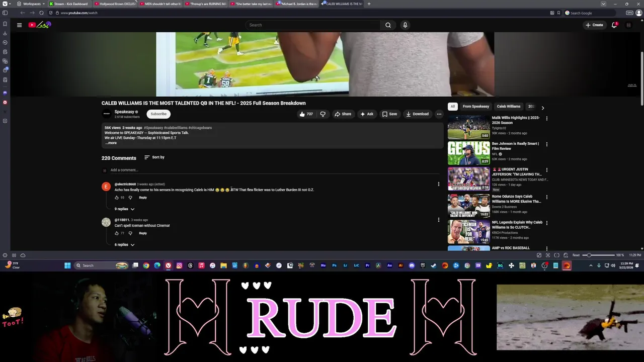Open more actions menu beside Download

coord(439,114)
